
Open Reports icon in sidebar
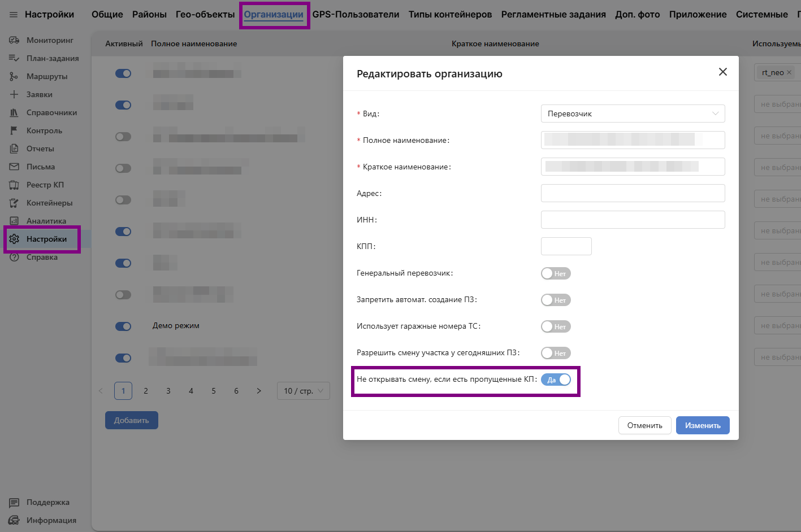click(x=14, y=149)
